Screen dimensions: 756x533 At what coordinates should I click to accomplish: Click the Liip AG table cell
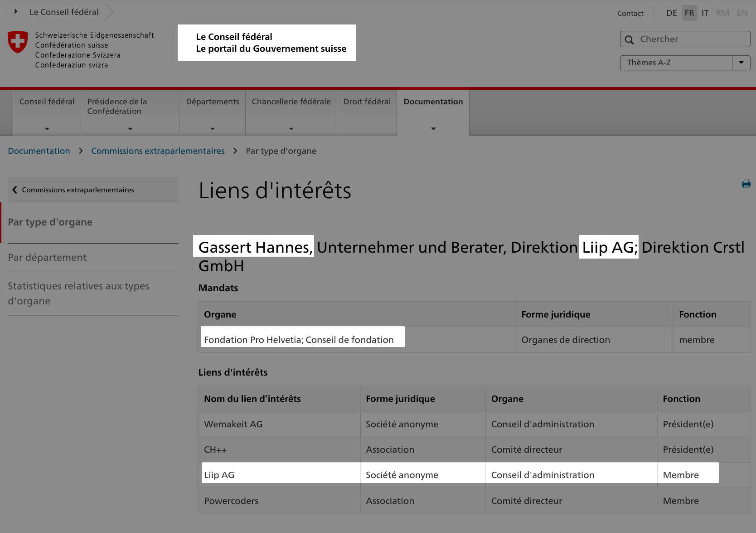pos(279,475)
